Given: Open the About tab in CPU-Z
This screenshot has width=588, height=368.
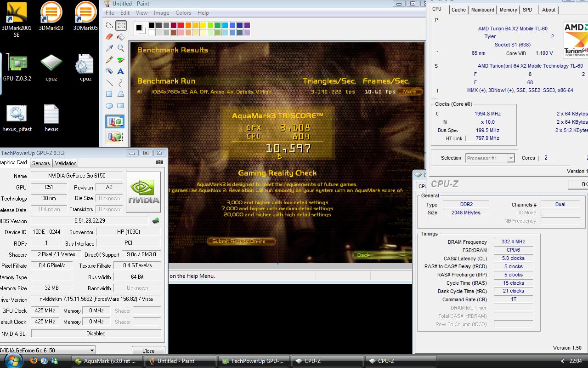Looking at the screenshot, I should (549, 10).
